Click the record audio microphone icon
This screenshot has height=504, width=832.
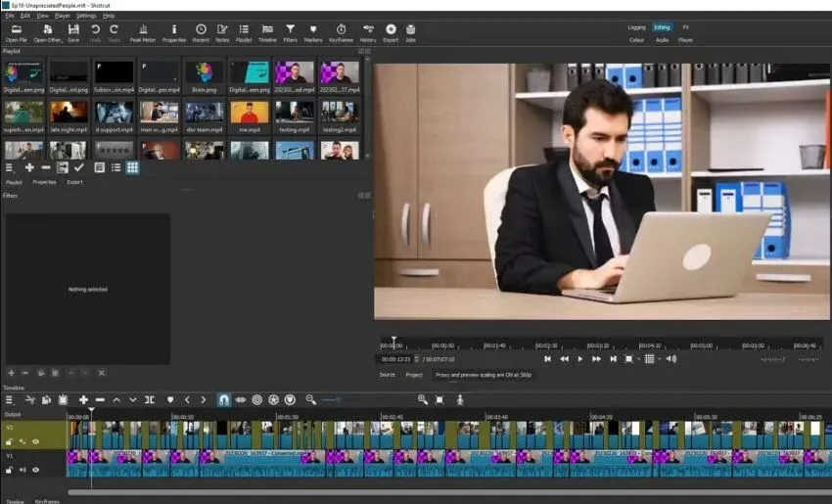(x=459, y=399)
